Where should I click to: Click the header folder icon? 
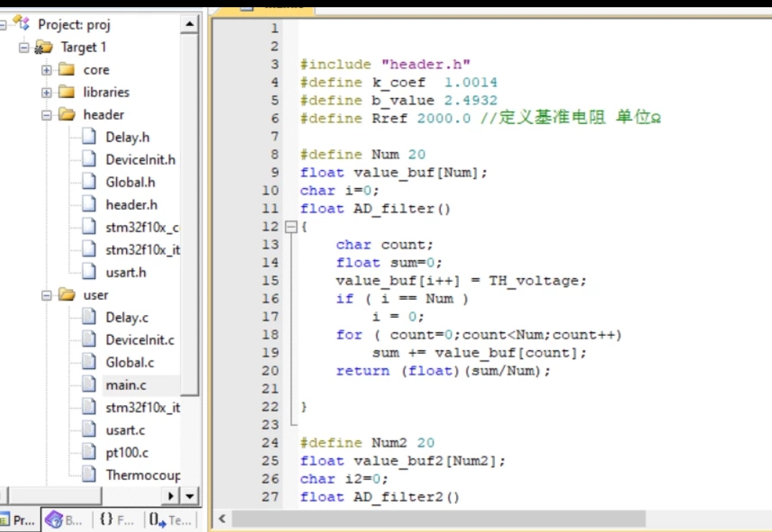[66, 114]
